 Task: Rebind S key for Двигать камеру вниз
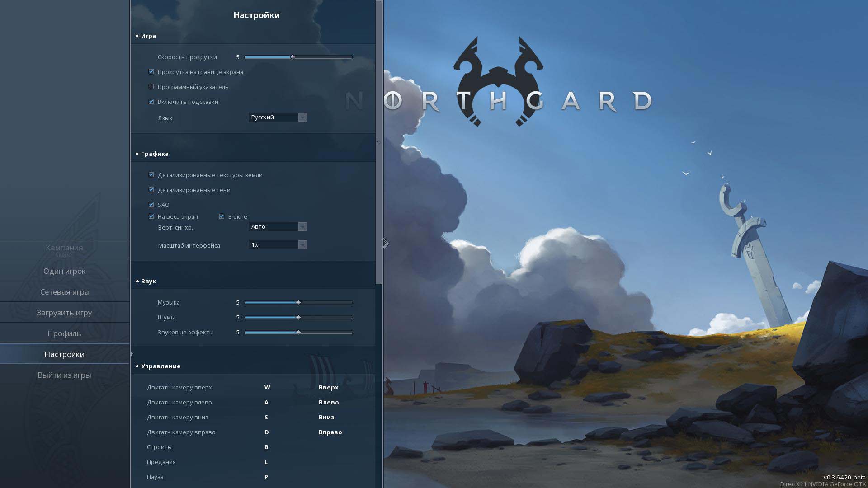(266, 418)
